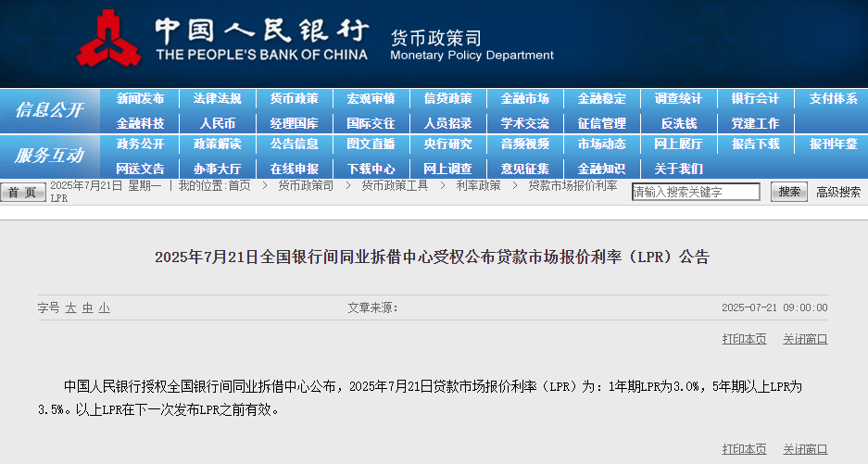Set font size to 小 (small)

point(104,307)
